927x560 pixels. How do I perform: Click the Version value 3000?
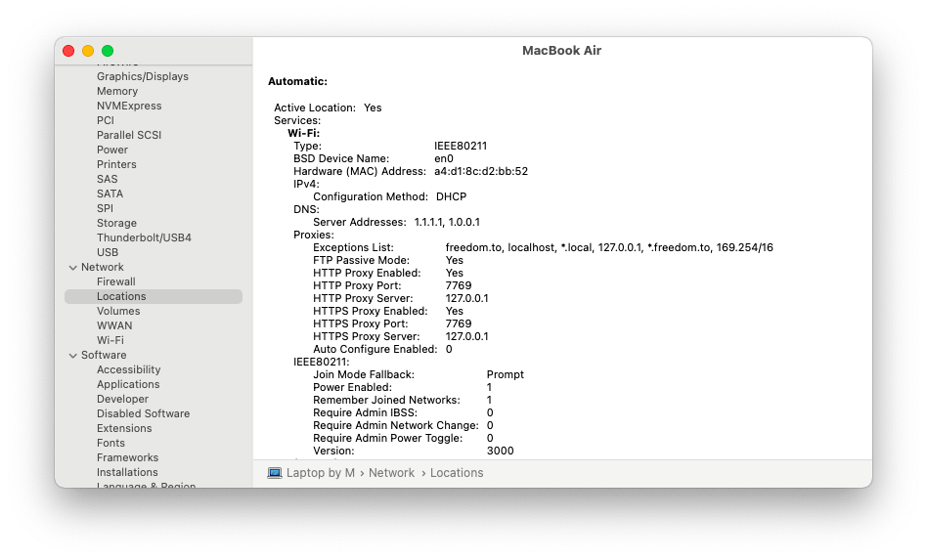500,451
